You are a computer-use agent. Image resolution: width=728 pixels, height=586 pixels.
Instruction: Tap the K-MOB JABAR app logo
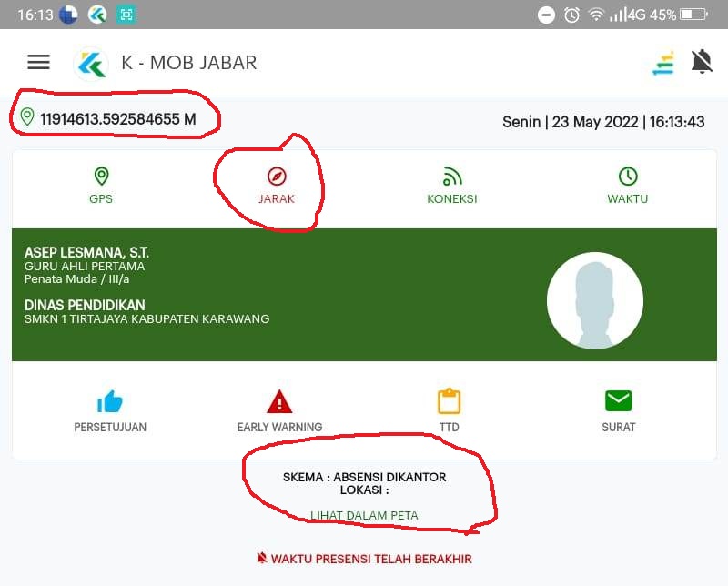92,64
